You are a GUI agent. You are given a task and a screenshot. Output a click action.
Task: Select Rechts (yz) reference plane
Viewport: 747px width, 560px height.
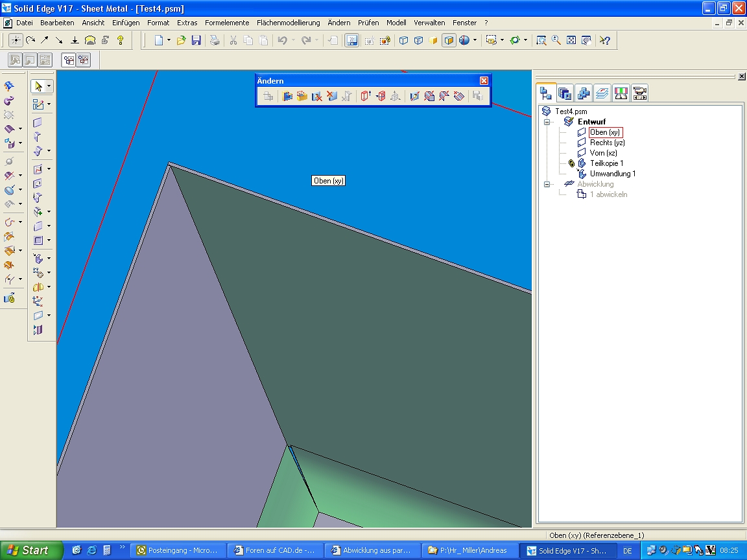coord(607,143)
